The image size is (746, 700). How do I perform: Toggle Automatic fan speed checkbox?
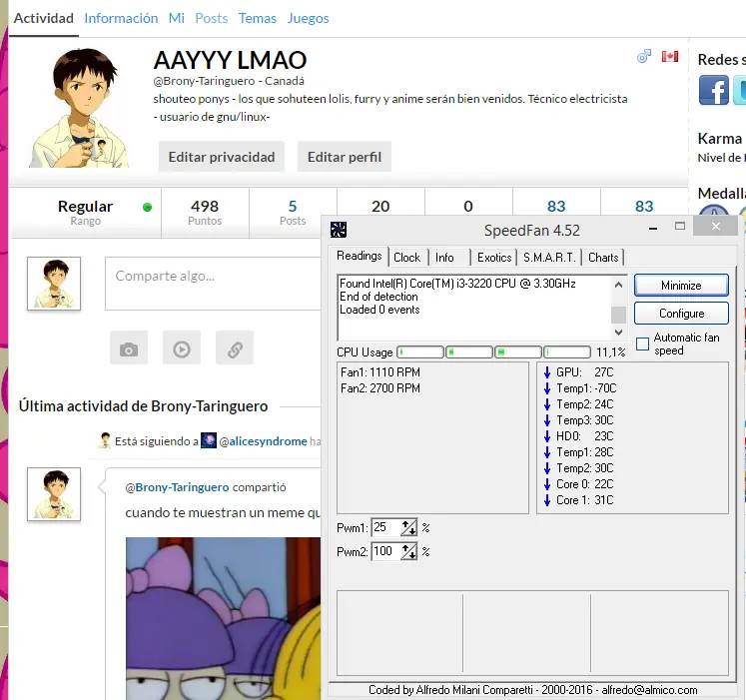point(642,344)
